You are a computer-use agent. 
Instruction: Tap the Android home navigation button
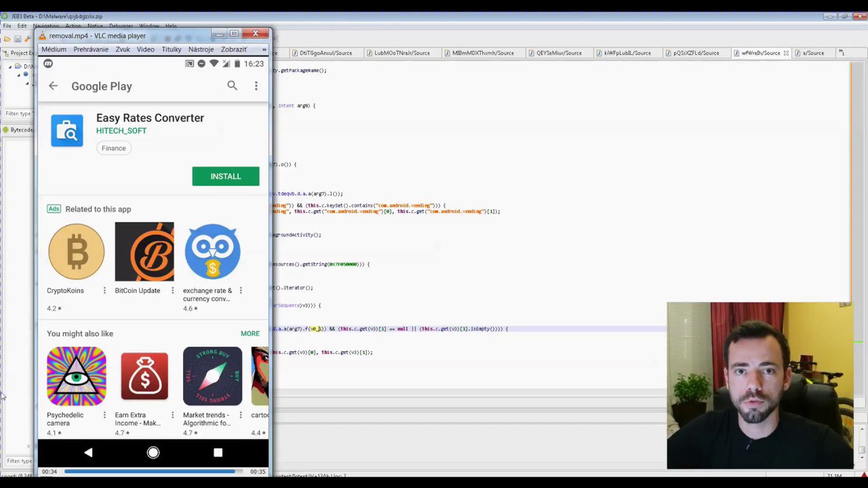tap(153, 452)
